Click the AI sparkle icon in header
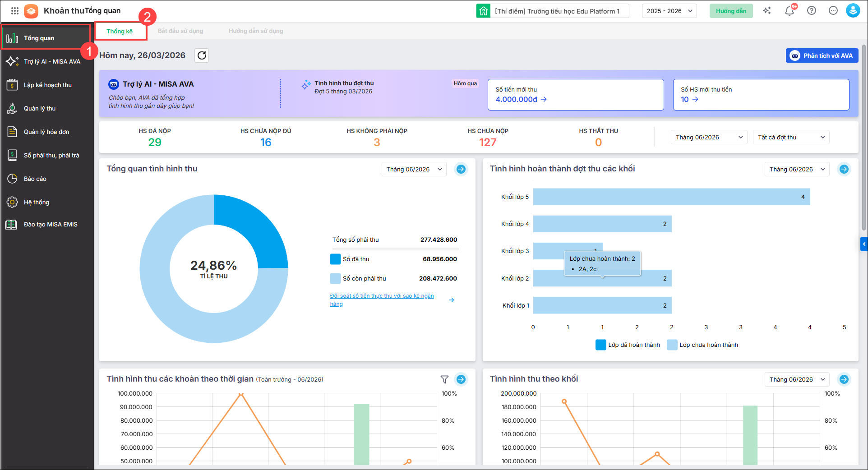 767,11
